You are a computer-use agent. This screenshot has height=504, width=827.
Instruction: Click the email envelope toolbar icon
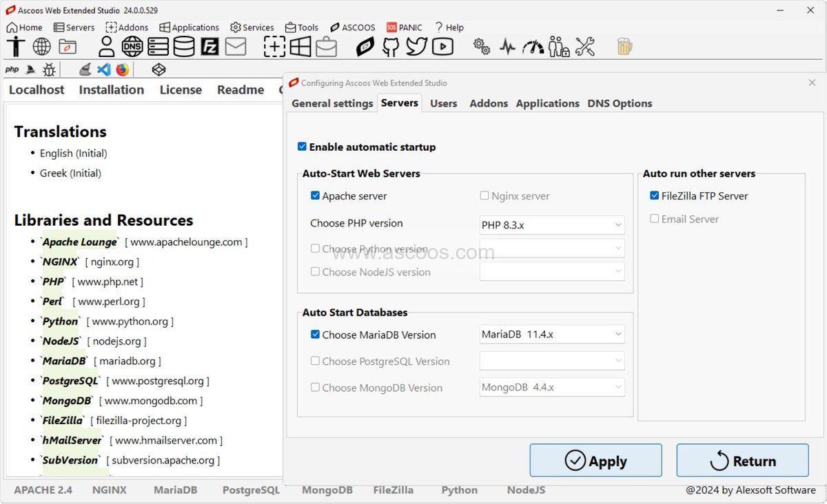pyautogui.click(x=236, y=47)
